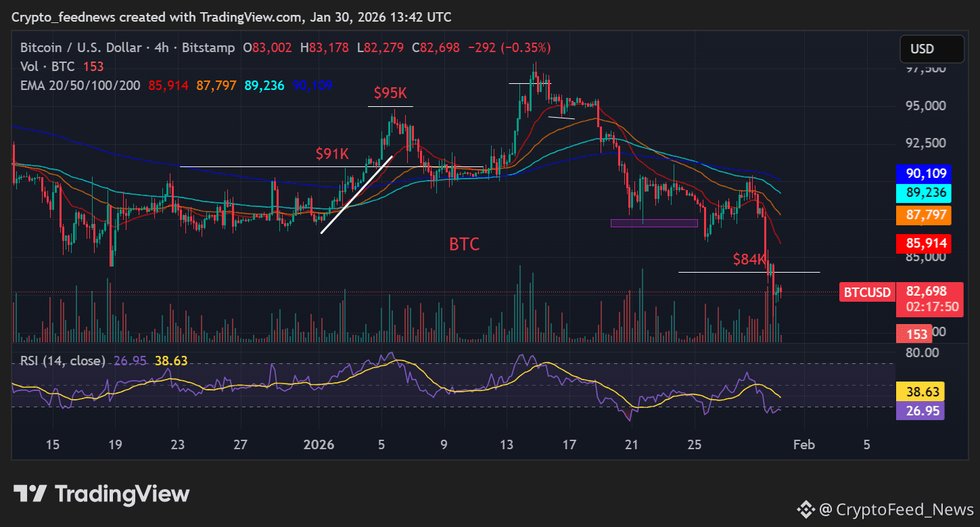Click EMA 50 value 87,797 in the legend
Image resolution: width=980 pixels, height=527 pixels.
click(216, 86)
